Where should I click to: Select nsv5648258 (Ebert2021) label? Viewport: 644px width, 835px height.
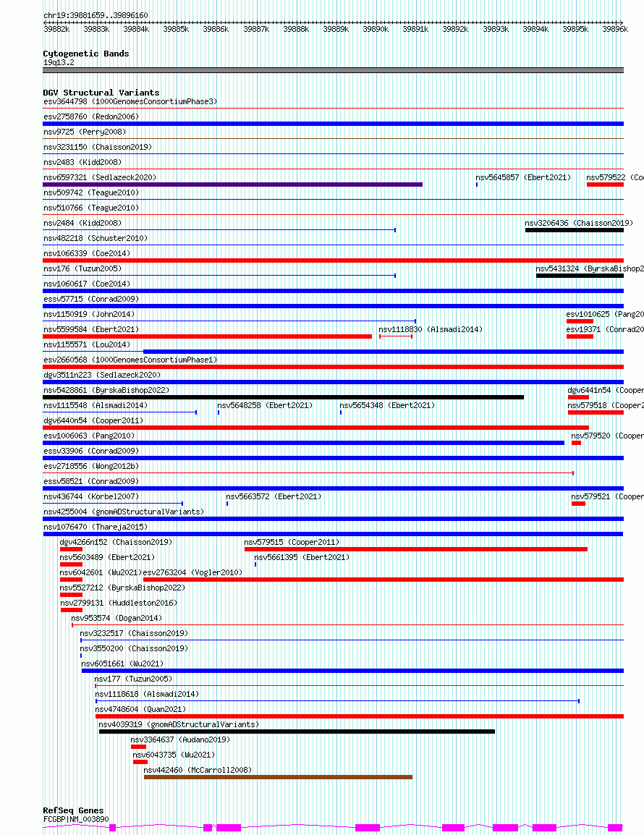pos(265,406)
